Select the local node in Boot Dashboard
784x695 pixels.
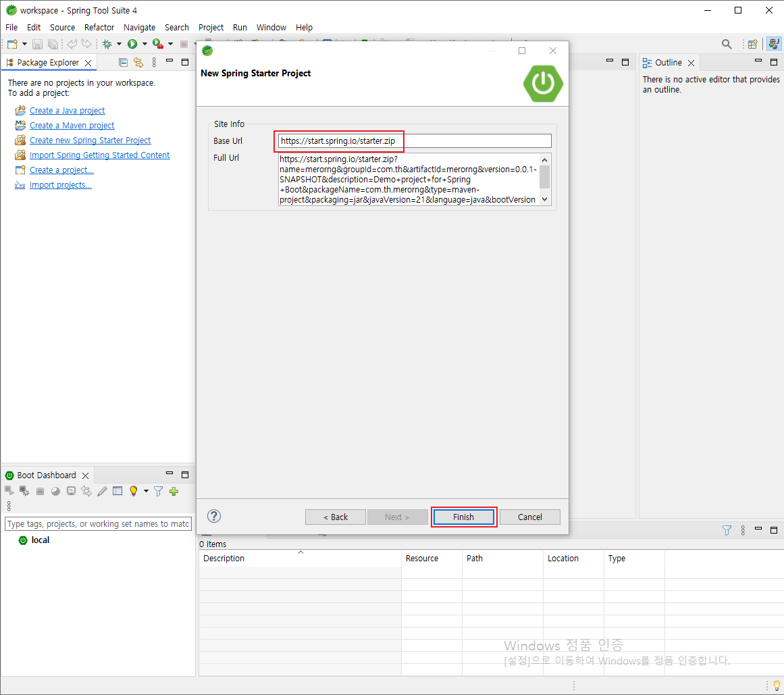coord(40,540)
